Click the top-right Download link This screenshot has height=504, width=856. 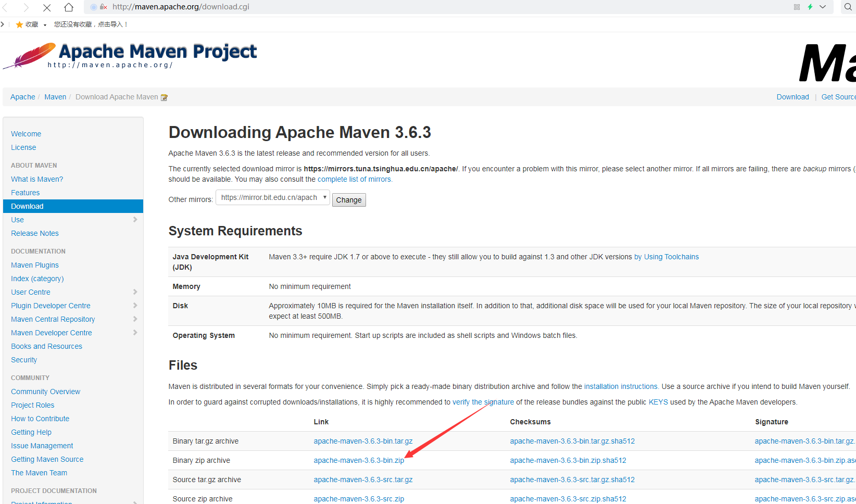(793, 97)
